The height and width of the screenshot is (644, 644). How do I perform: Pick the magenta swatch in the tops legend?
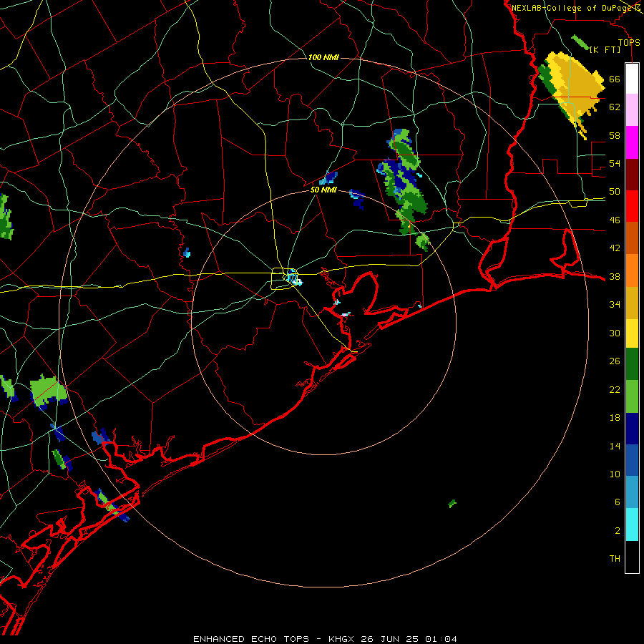(x=632, y=142)
